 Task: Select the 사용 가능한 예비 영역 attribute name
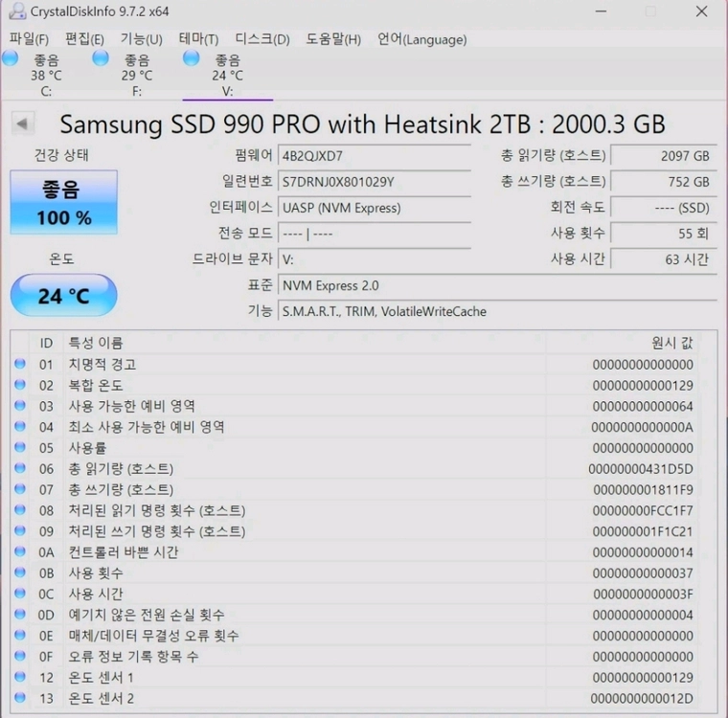pyautogui.click(x=132, y=406)
